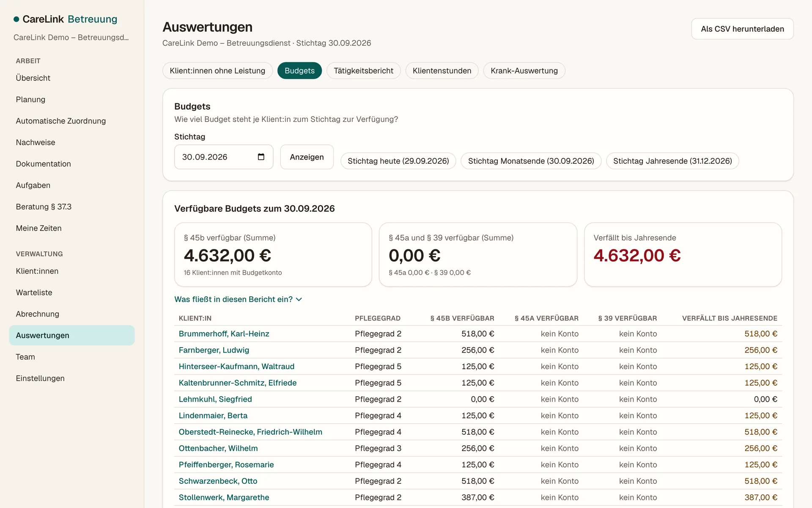Choose Stichtag Jahresende (31.12.2026)
Viewport: 812px width, 508px height.
pos(672,161)
